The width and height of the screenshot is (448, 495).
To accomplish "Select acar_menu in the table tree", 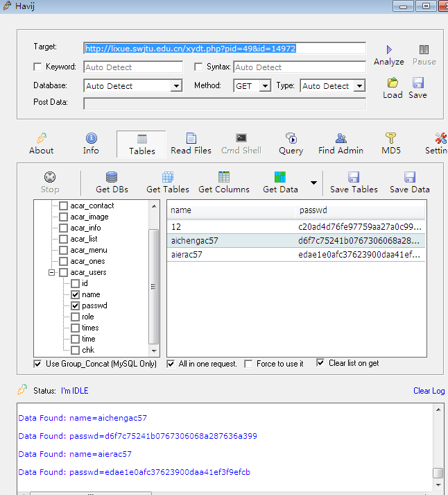I will pos(89,251).
